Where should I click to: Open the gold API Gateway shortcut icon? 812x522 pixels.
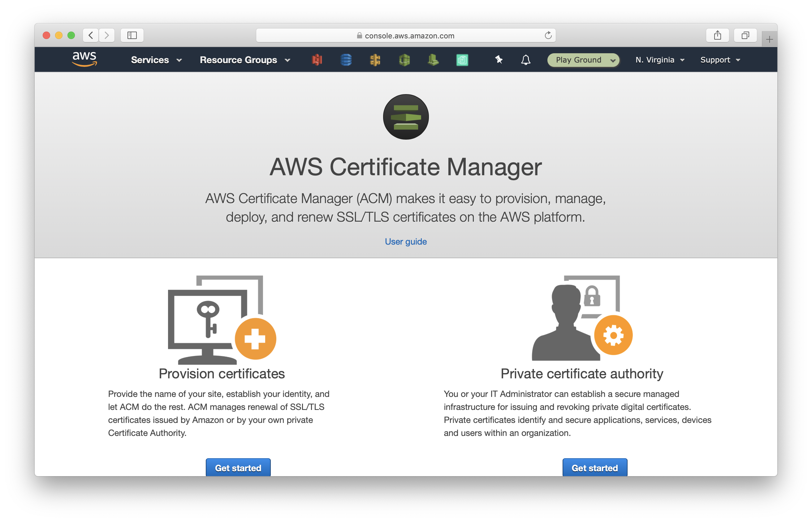[375, 60]
